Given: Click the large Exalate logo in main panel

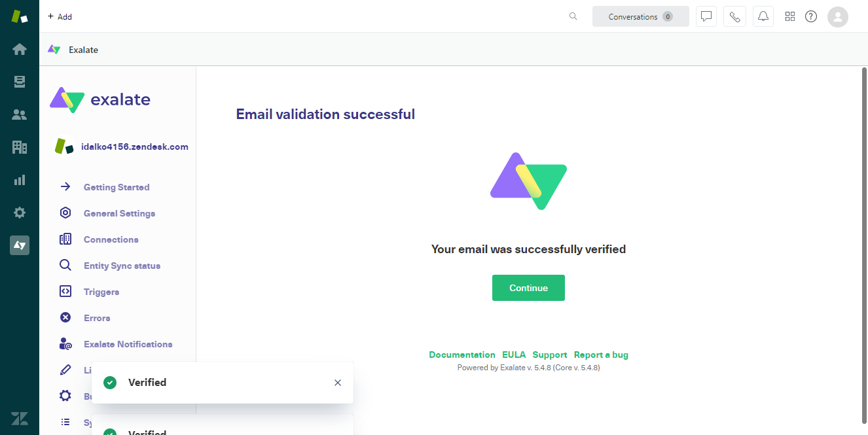Looking at the screenshot, I should coord(528,181).
